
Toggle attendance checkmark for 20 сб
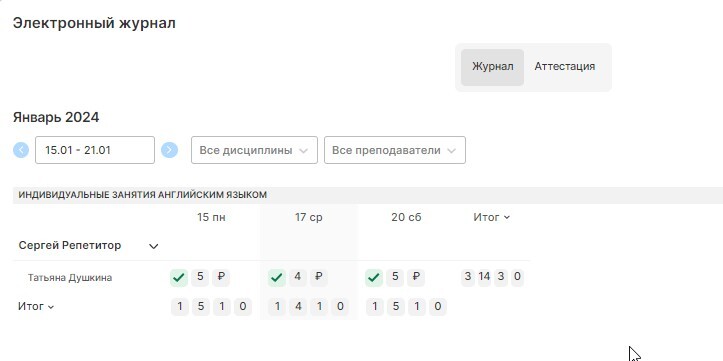click(x=374, y=278)
